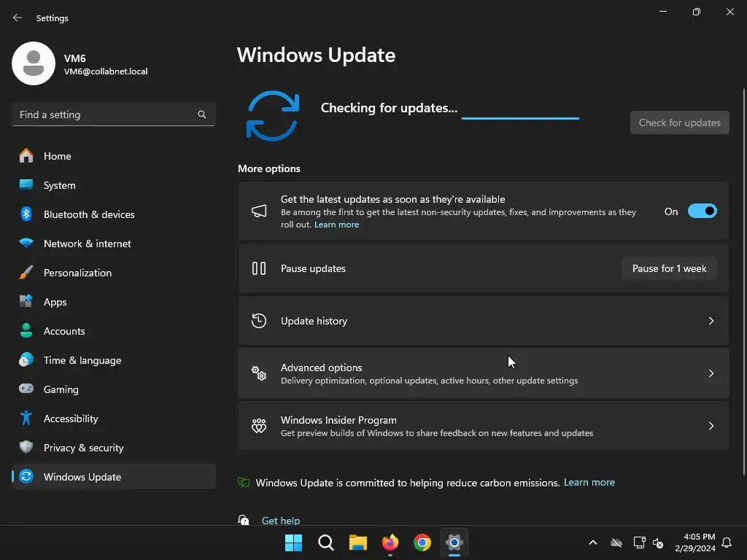Open the 4:05 PM clock and date
This screenshot has width=747, height=560.
695,542
